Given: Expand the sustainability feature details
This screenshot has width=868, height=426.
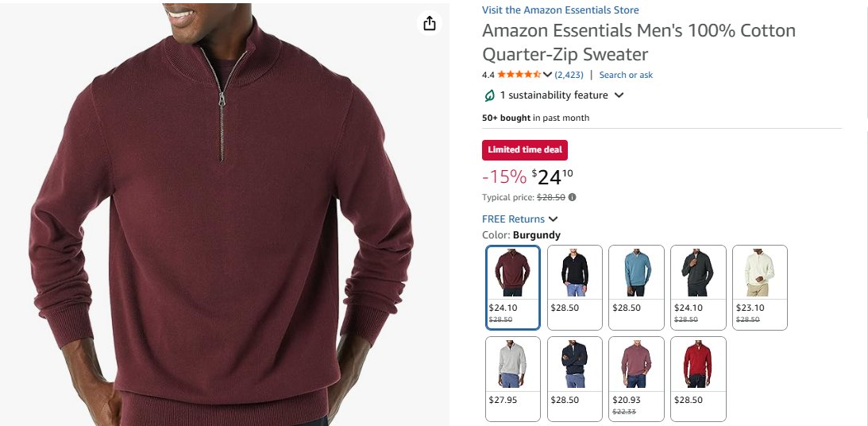Looking at the screenshot, I should 619,95.
